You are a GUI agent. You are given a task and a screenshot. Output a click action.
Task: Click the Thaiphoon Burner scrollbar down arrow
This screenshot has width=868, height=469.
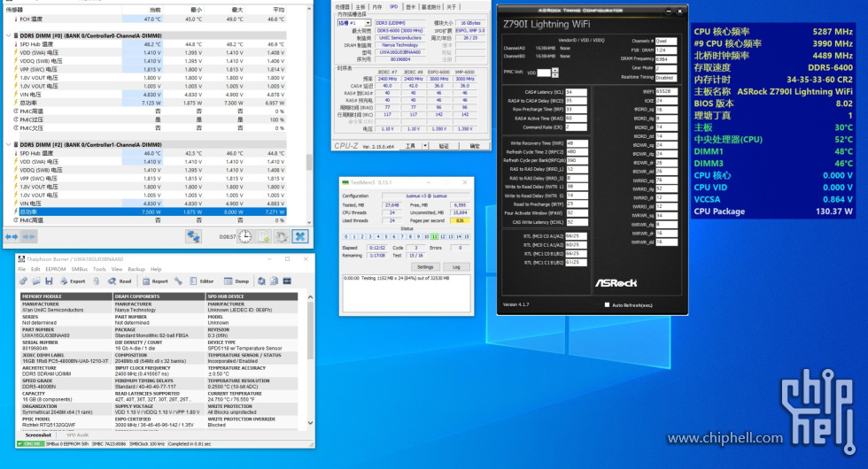pyautogui.click(x=310, y=423)
